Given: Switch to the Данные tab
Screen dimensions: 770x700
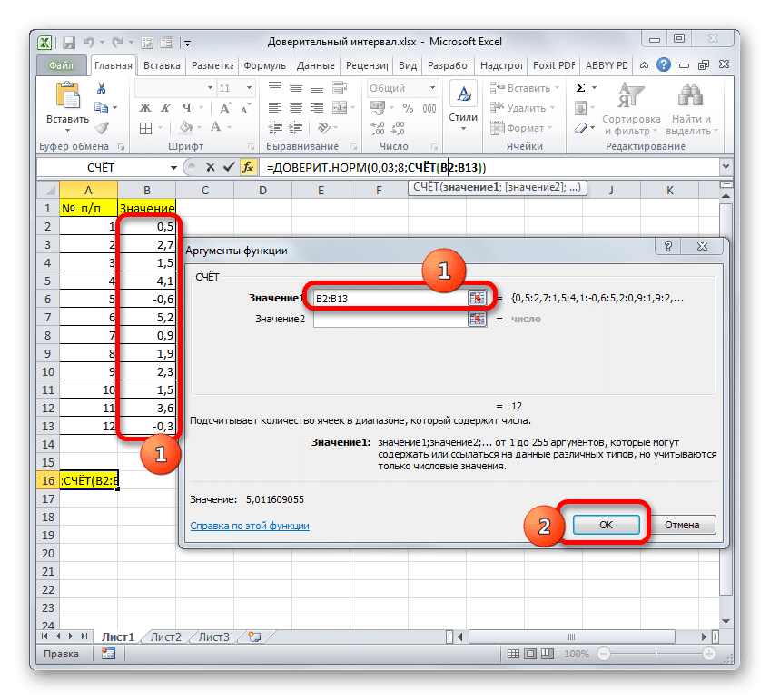Looking at the screenshot, I should pyautogui.click(x=315, y=65).
